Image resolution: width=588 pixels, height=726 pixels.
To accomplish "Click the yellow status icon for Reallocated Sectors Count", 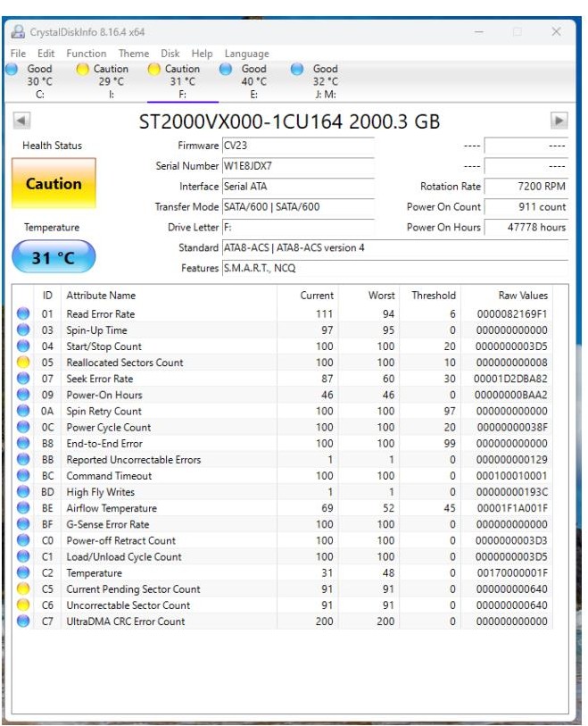I will (23, 363).
